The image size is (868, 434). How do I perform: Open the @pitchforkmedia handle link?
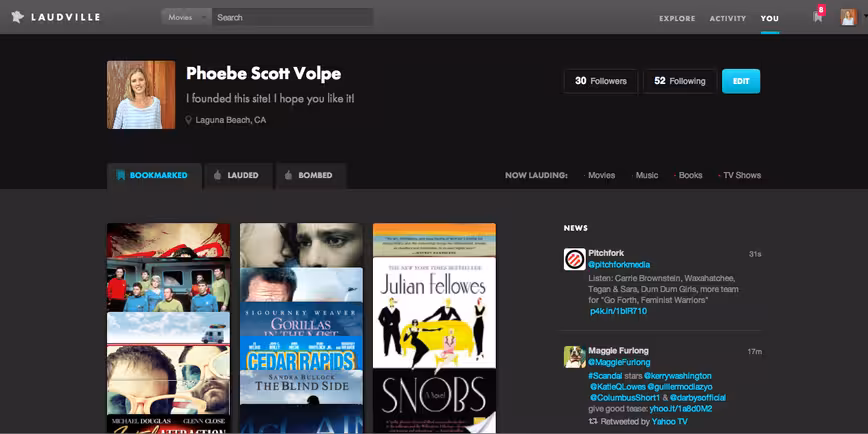(x=619, y=265)
